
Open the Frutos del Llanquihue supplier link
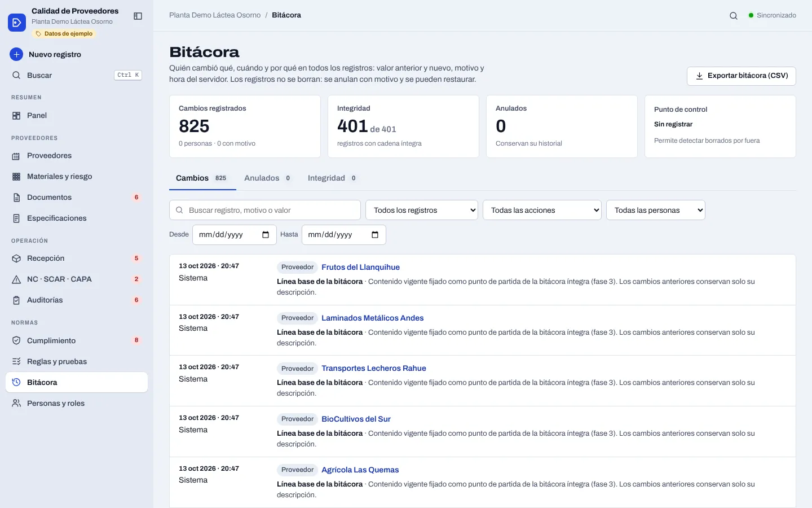tap(360, 268)
